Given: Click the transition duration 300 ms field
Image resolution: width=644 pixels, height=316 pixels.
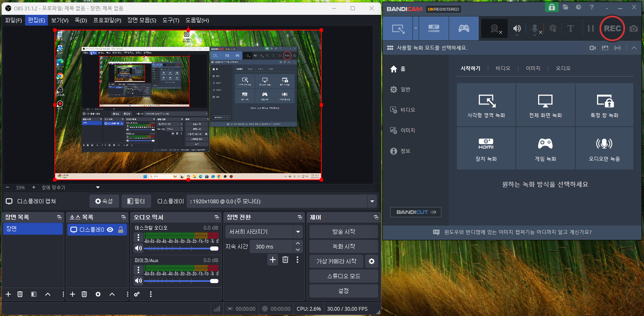Looking at the screenshot, I should coord(271,246).
